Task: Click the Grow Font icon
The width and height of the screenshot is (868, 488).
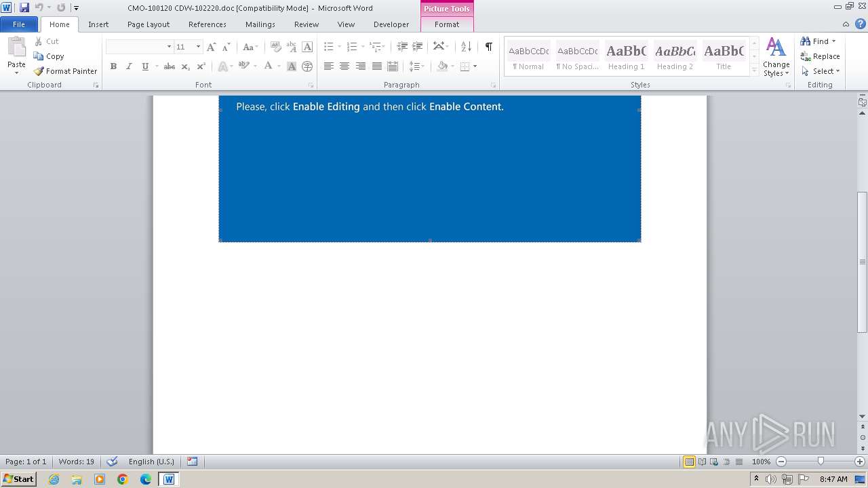Action: click(x=212, y=47)
